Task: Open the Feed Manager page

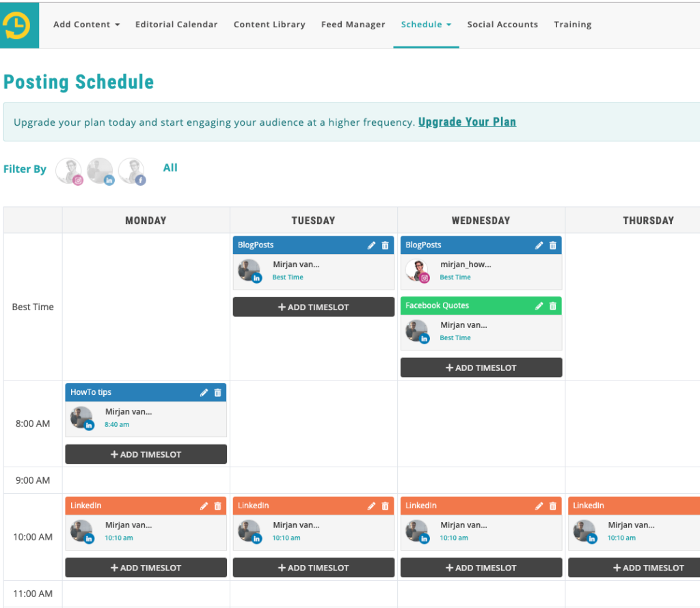Action: coord(353,25)
